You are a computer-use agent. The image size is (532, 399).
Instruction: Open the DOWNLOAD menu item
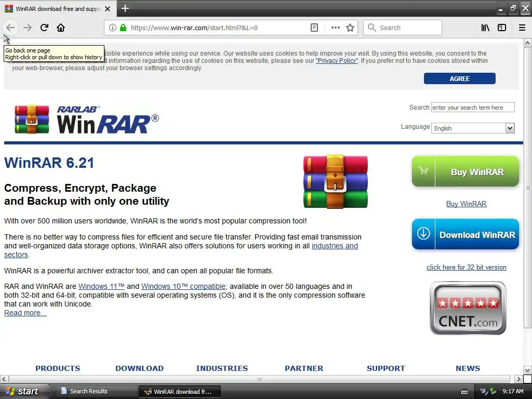(139, 368)
